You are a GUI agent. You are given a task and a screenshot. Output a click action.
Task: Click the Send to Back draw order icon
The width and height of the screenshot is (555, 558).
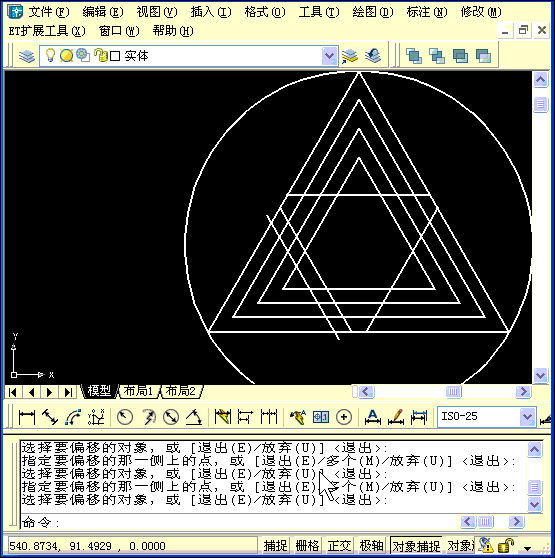[x=437, y=56]
